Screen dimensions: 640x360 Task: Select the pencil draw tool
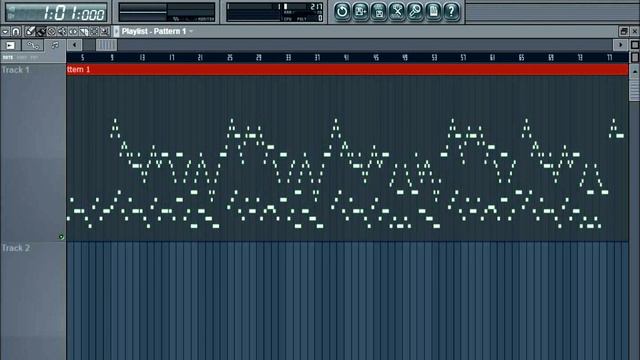pos(30,31)
